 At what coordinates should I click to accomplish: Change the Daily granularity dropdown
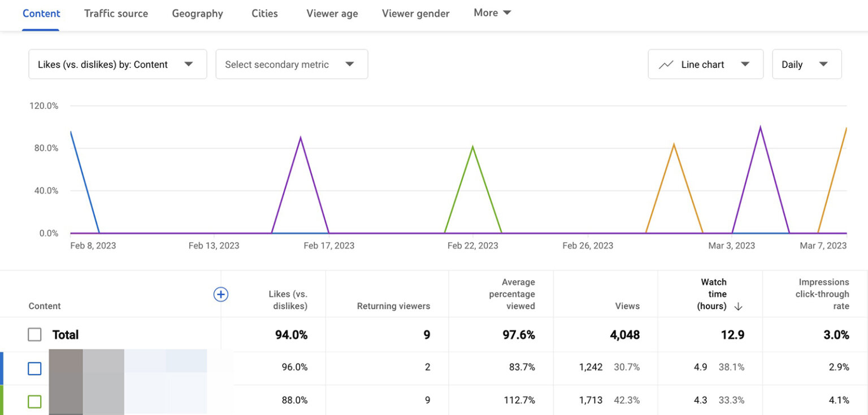pos(806,64)
